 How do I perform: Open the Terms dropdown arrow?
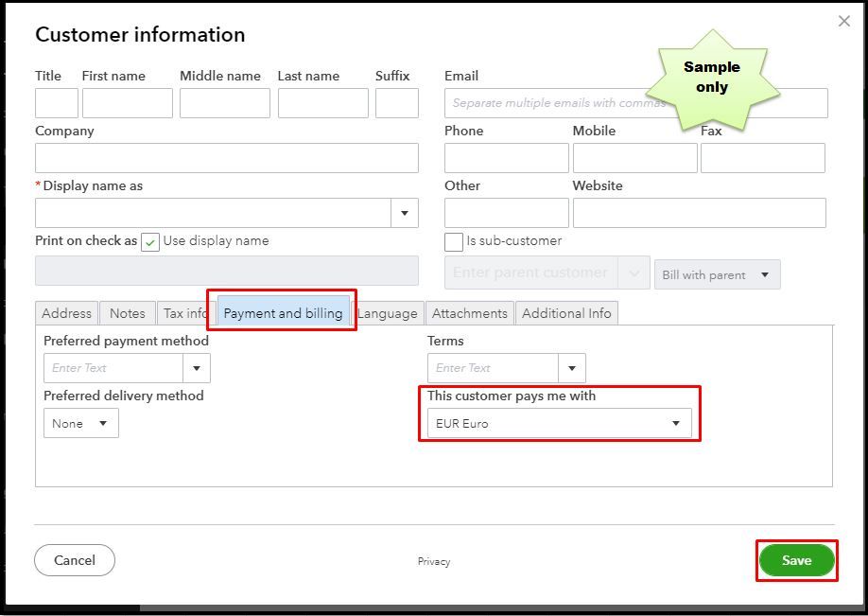pos(572,368)
